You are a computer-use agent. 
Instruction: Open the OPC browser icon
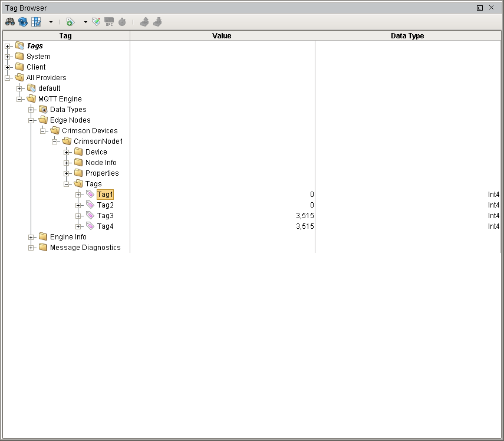tap(109, 22)
